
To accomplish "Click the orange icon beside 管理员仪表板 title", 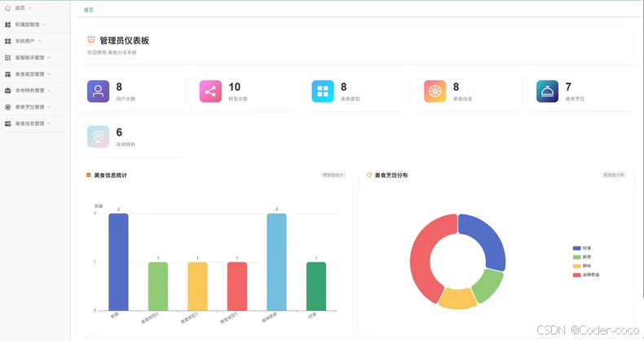I will pyautogui.click(x=91, y=40).
